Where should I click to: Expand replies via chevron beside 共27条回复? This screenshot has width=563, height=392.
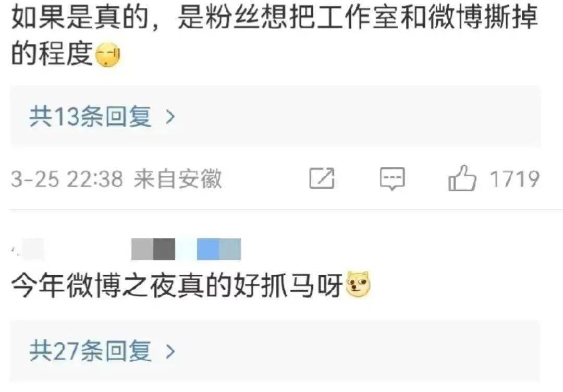click(170, 351)
